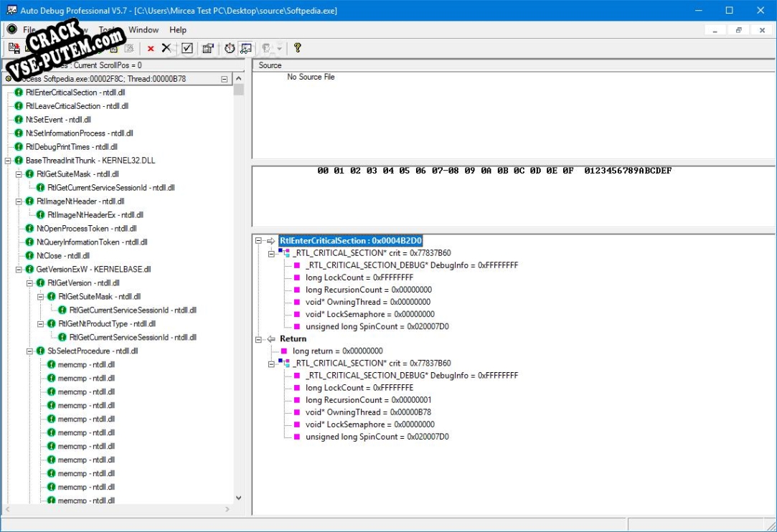Collapse the SbSelectProcedure tree node

(29, 351)
